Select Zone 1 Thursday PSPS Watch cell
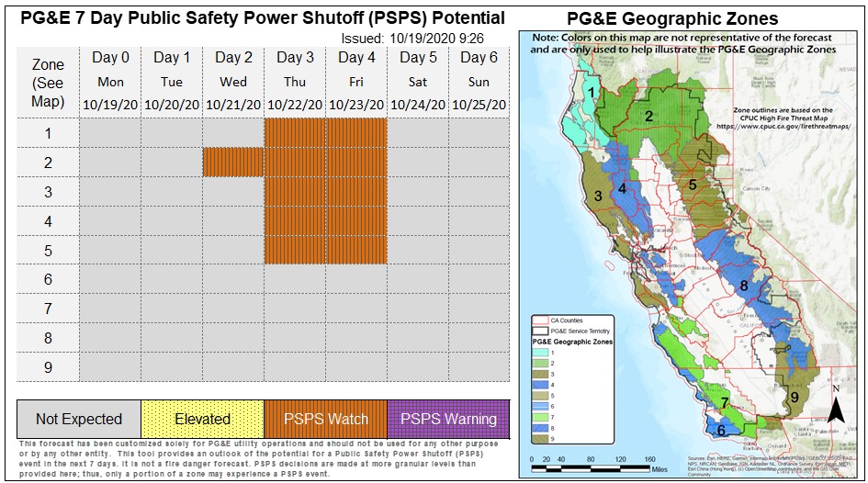The height and width of the screenshot is (483, 868). click(295, 133)
